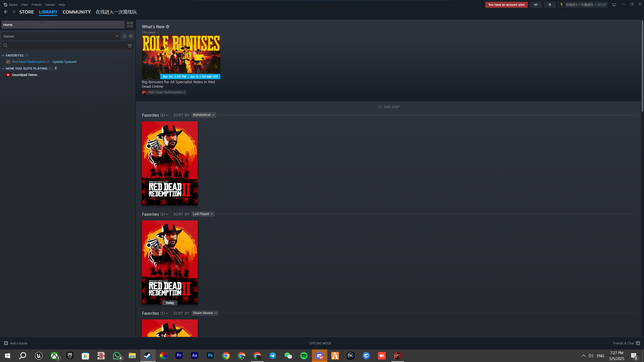Select Soundpad Demo in sidebar
The image size is (644, 362).
[25, 75]
